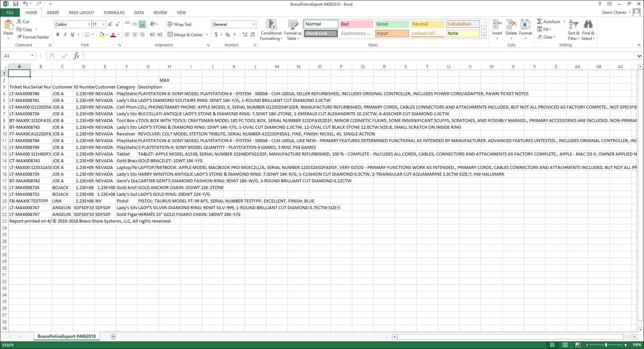Toggle Align Left for text
This screenshot has width=644, height=349.
coord(127,35)
